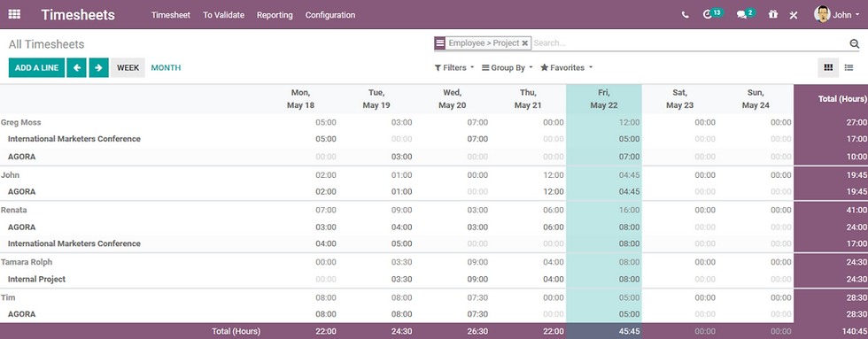Click the gift icon in top bar
Viewport: 868px width, 339px height.
coord(772,14)
